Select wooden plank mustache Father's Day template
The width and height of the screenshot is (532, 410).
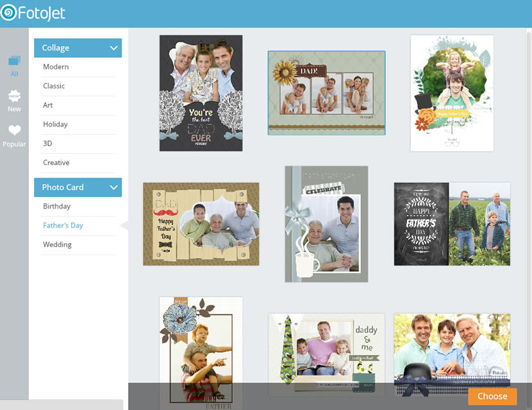pyautogui.click(x=201, y=224)
